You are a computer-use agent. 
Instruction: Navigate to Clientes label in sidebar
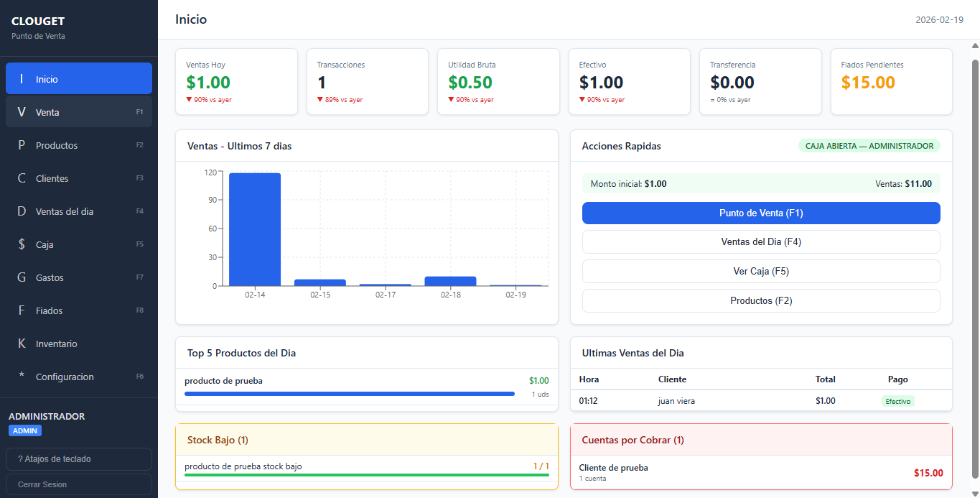pyautogui.click(x=52, y=178)
